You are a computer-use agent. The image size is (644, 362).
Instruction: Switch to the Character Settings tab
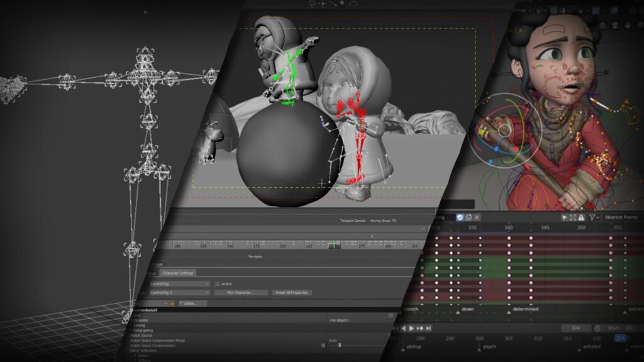pyautogui.click(x=178, y=272)
